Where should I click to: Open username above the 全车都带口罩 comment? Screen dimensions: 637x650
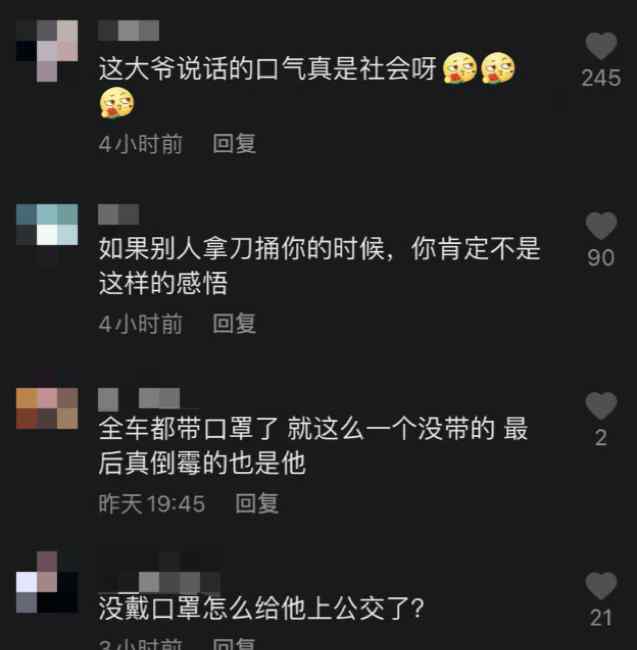tap(139, 398)
